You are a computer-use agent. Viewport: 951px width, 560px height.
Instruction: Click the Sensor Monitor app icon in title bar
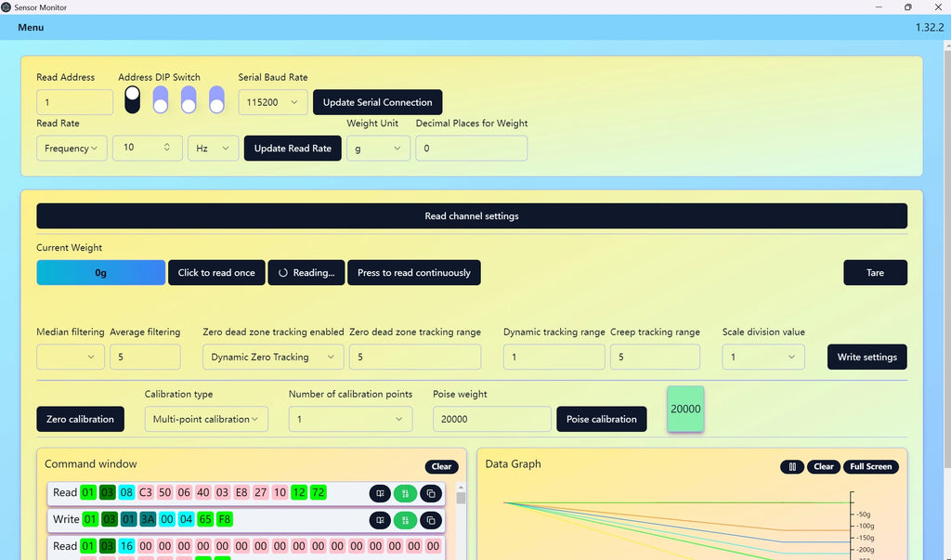[x=7, y=7]
